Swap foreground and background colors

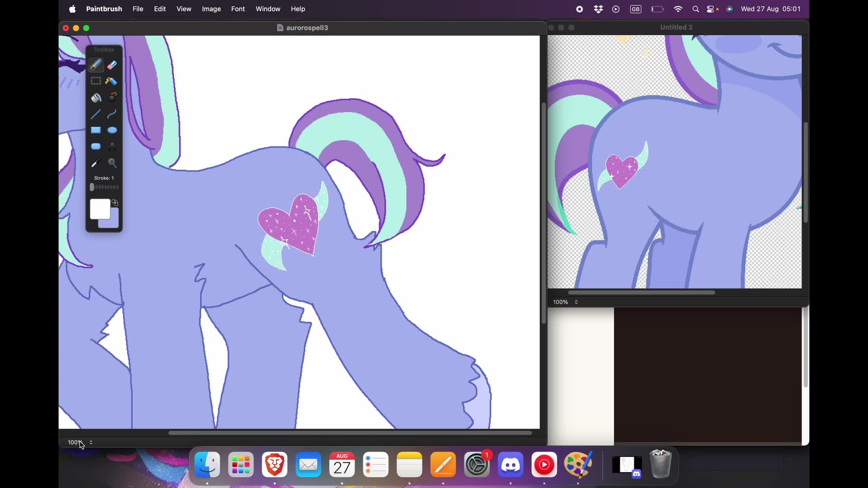[x=115, y=202]
